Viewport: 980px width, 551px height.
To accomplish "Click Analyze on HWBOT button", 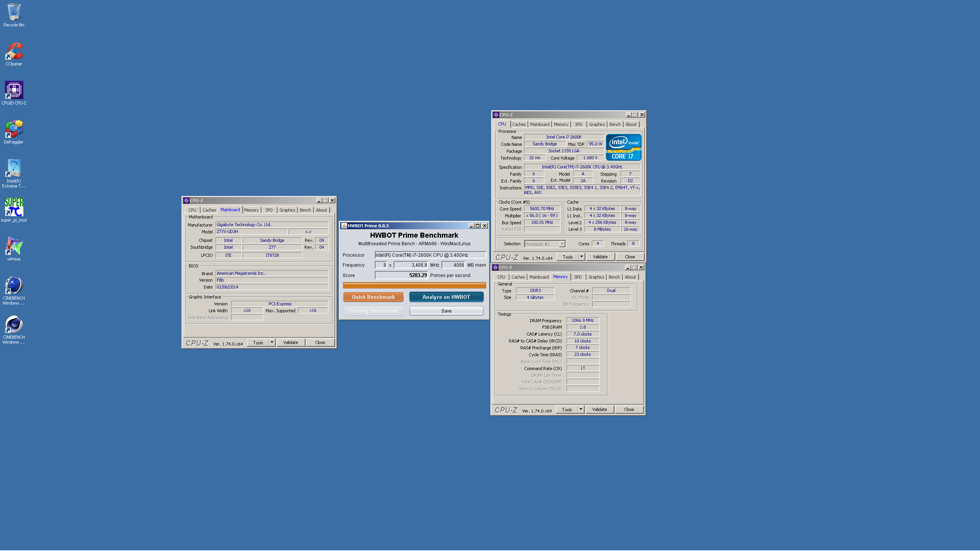I will (446, 297).
